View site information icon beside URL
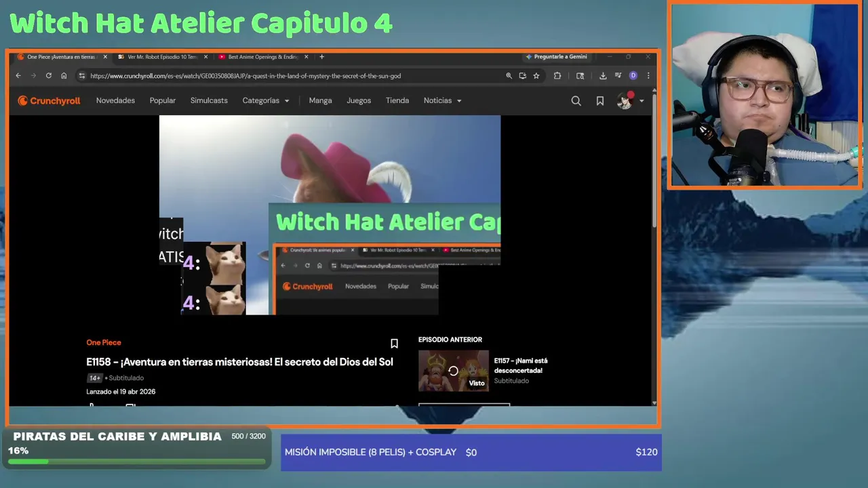This screenshot has height=488, width=868. pyautogui.click(x=81, y=76)
